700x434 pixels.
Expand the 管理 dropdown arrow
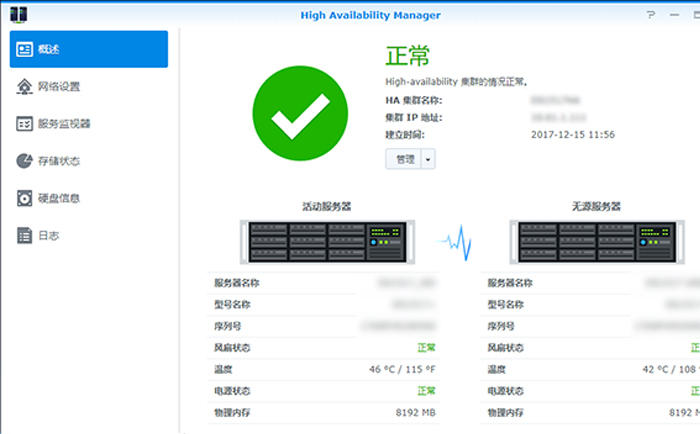coord(429,159)
